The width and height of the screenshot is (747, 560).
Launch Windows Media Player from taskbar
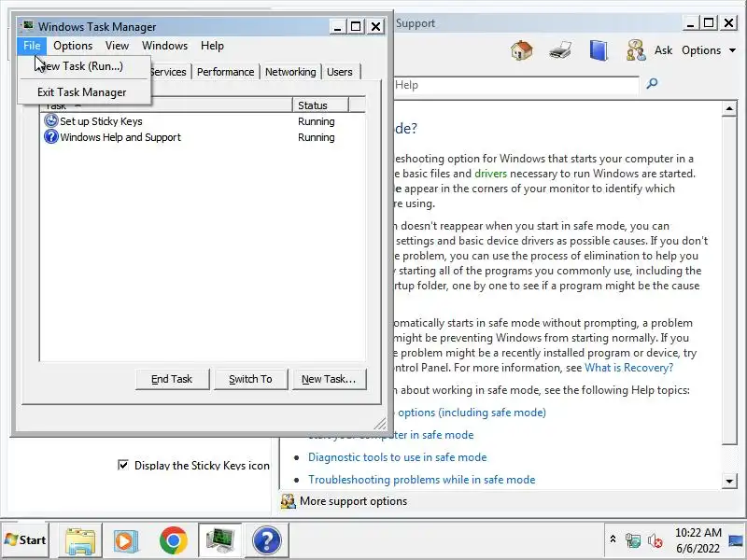(x=126, y=540)
